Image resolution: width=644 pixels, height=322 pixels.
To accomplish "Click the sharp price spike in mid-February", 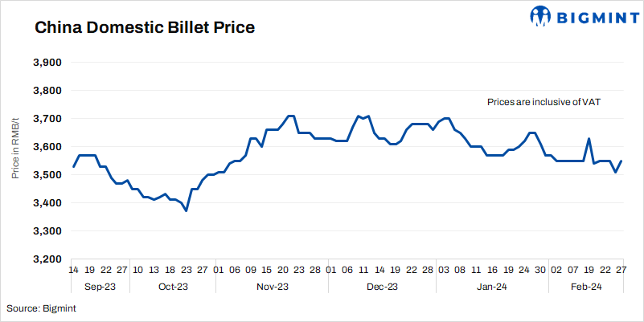I will pyautogui.click(x=589, y=139).
